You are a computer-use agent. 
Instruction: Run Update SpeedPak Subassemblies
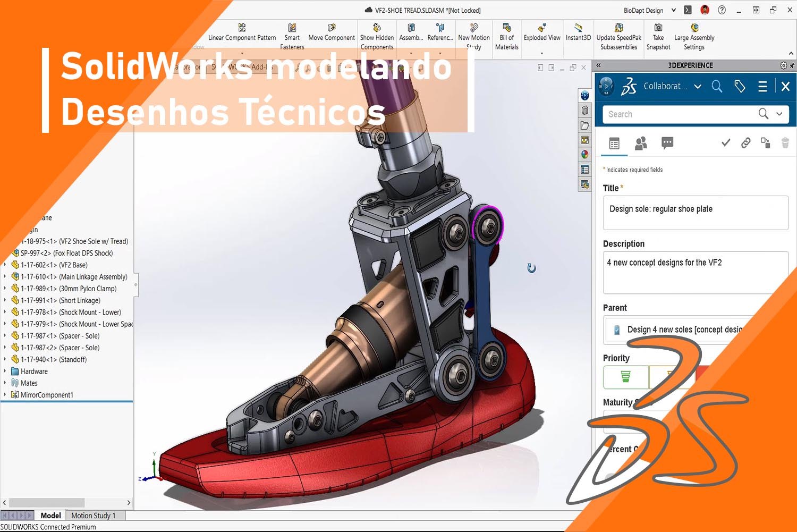[x=618, y=37]
